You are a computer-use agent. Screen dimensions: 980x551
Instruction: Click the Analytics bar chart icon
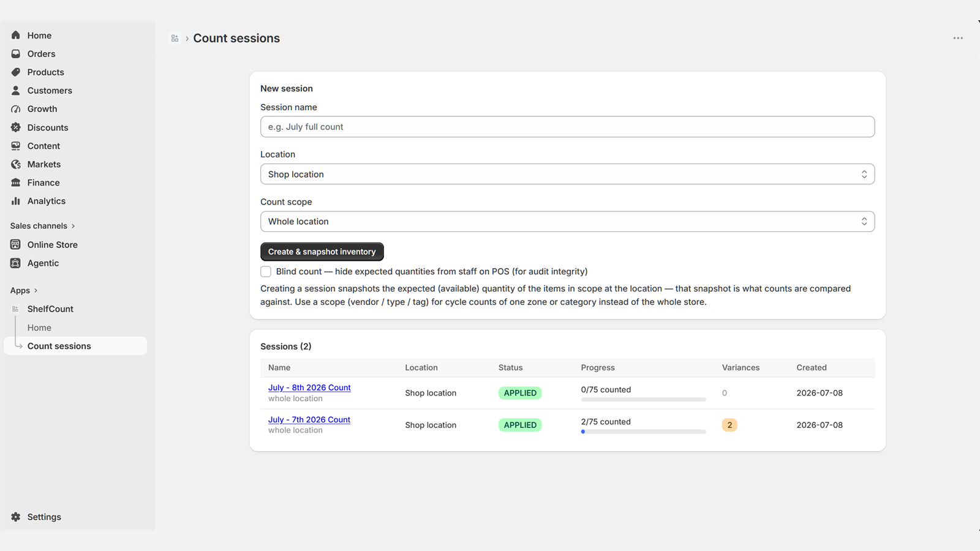click(16, 201)
